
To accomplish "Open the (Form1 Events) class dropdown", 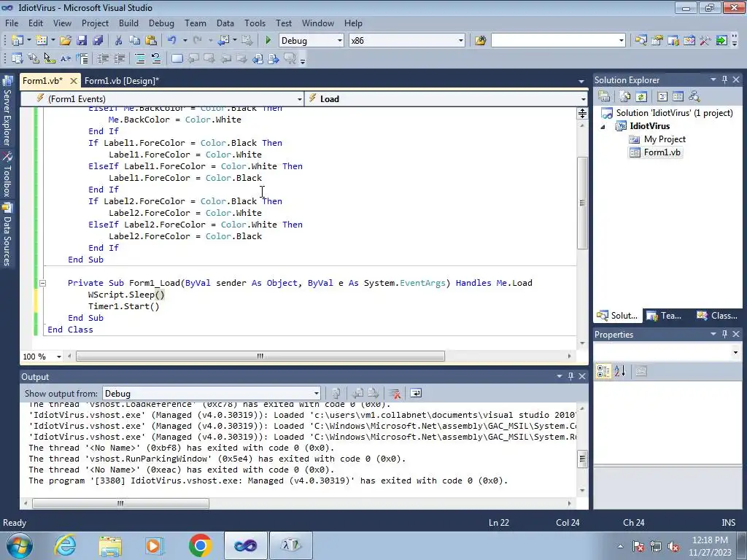I will coord(300,99).
